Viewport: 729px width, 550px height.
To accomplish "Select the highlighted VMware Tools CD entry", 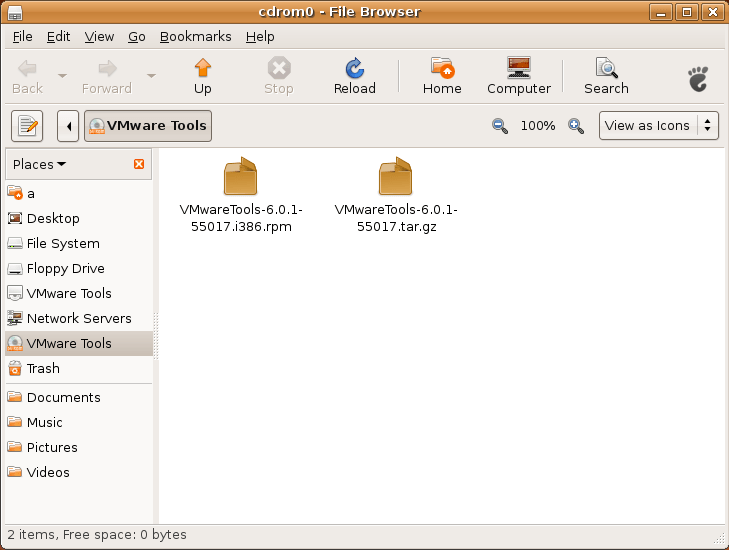I will tap(79, 344).
